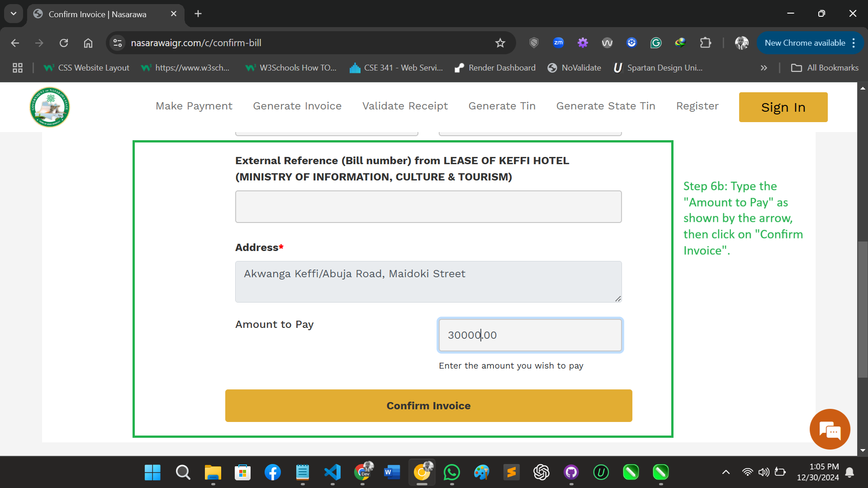View site information icon in address bar
Viewport: 868px width, 488px height.
pyautogui.click(x=118, y=43)
